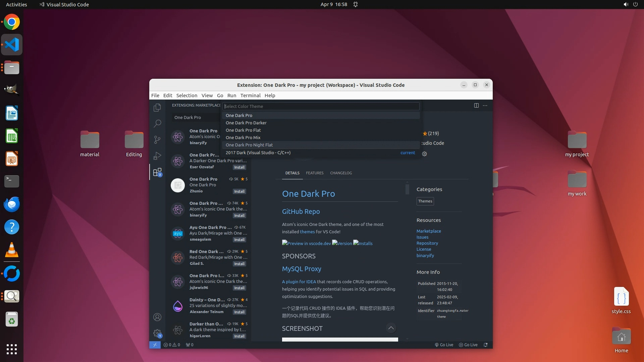Image resolution: width=644 pixels, height=362 pixels.
Task: Open the Manage gear in activity bar
Action: click(157, 333)
